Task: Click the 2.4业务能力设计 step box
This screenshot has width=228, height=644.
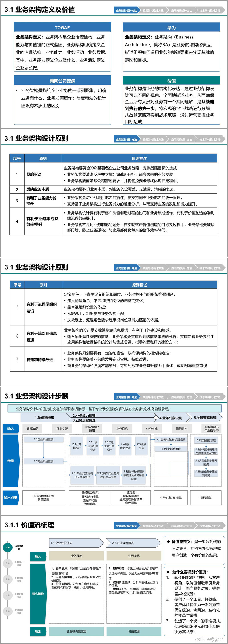Action: click(x=125, y=446)
